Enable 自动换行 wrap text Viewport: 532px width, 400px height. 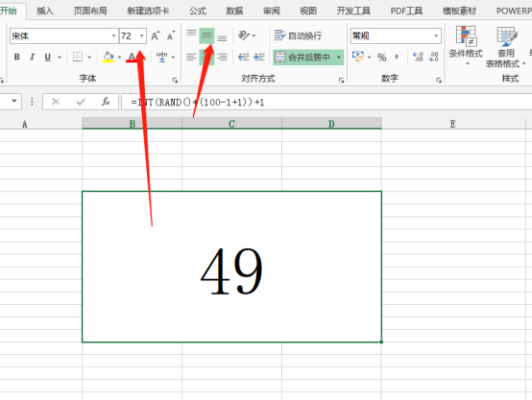pyautogui.click(x=298, y=35)
